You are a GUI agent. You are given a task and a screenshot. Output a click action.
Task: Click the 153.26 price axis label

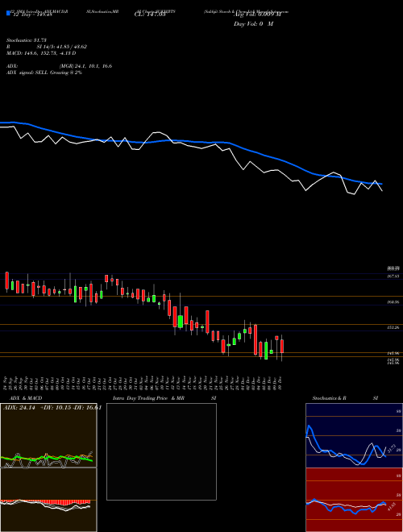(393, 327)
